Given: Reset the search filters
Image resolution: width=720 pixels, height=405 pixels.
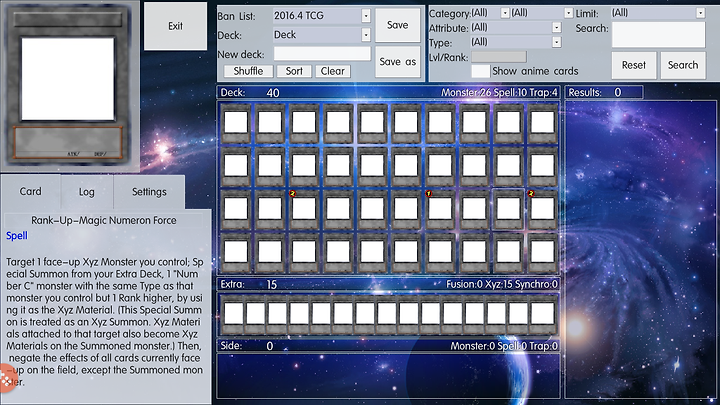Looking at the screenshot, I should coord(634,65).
